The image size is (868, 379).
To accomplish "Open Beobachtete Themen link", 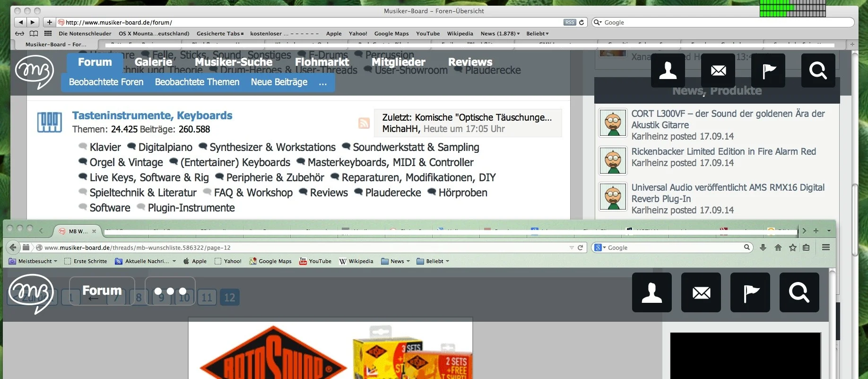I will [x=197, y=82].
